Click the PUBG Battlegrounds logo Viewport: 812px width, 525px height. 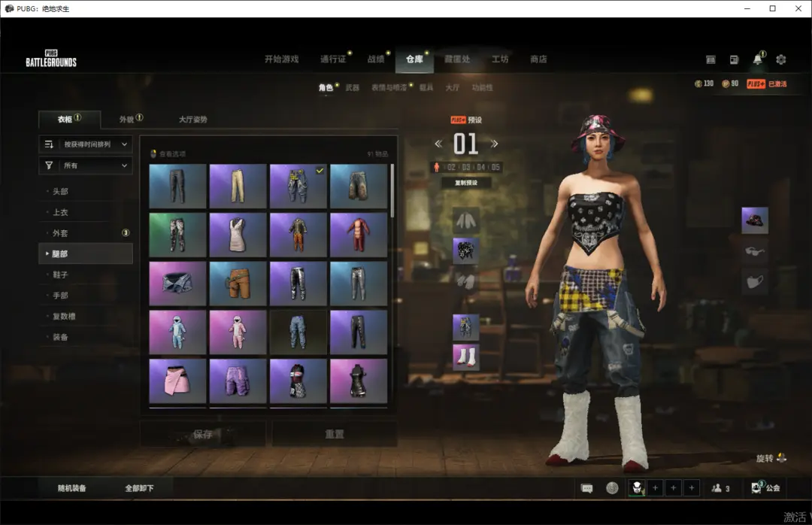pos(51,59)
